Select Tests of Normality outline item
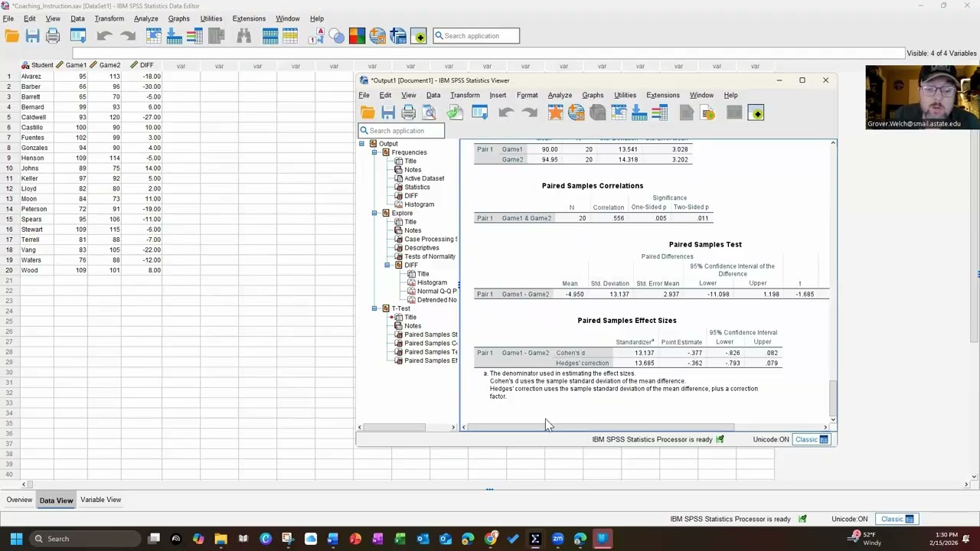Screen dimensions: 980x551 430,256
